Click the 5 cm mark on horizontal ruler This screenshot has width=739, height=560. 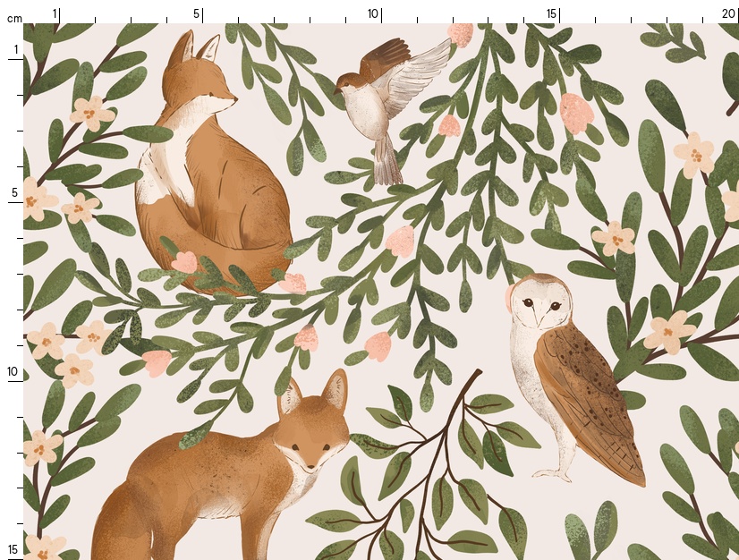click(x=198, y=13)
